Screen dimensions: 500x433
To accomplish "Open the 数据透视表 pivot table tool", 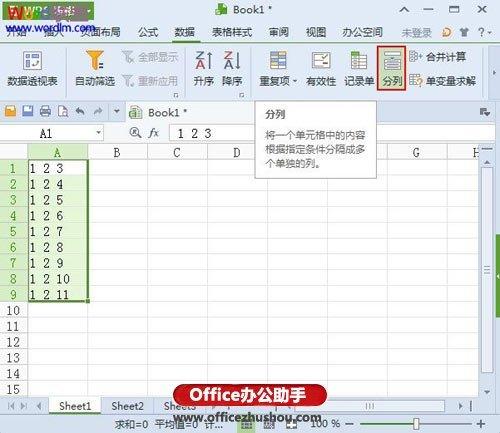I will [32, 69].
